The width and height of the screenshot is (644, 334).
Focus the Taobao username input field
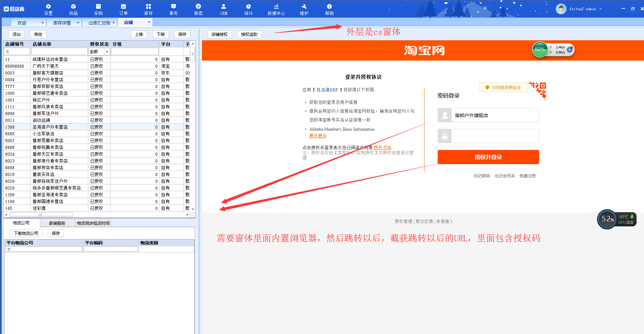pyautogui.click(x=495, y=115)
